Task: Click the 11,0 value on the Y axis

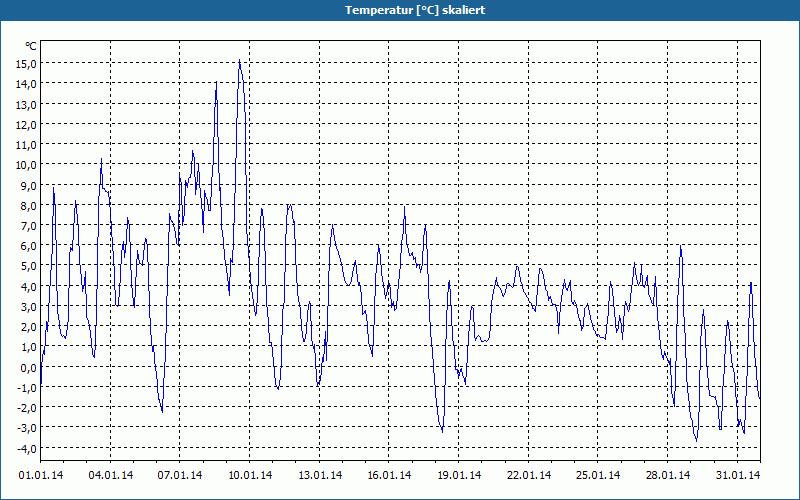Action: pyautogui.click(x=27, y=144)
